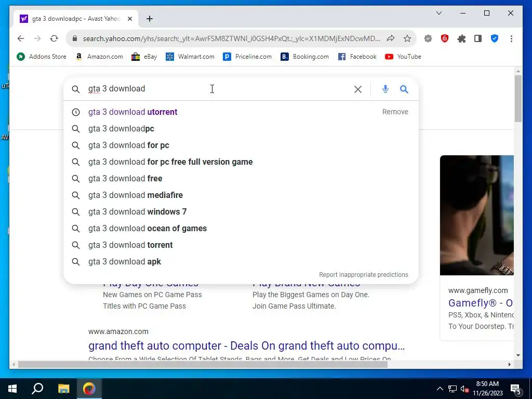Open the eBay bookmark
This screenshot has height=399, width=532.
pyautogui.click(x=144, y=57)
